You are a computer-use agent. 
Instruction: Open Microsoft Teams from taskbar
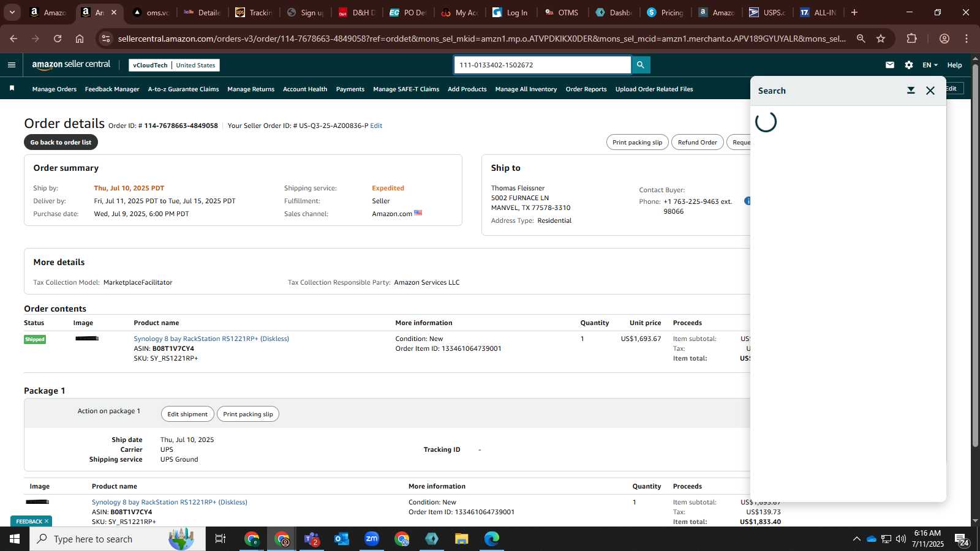point(312,539)
